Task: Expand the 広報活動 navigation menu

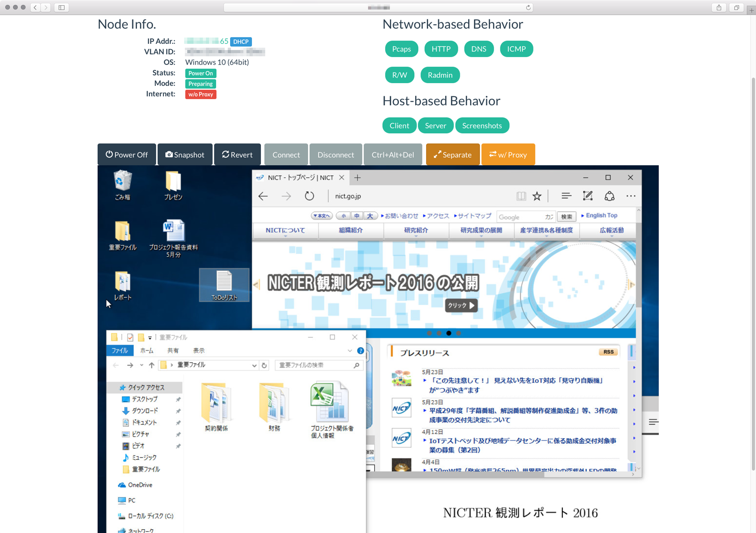Action: [611, 231]
